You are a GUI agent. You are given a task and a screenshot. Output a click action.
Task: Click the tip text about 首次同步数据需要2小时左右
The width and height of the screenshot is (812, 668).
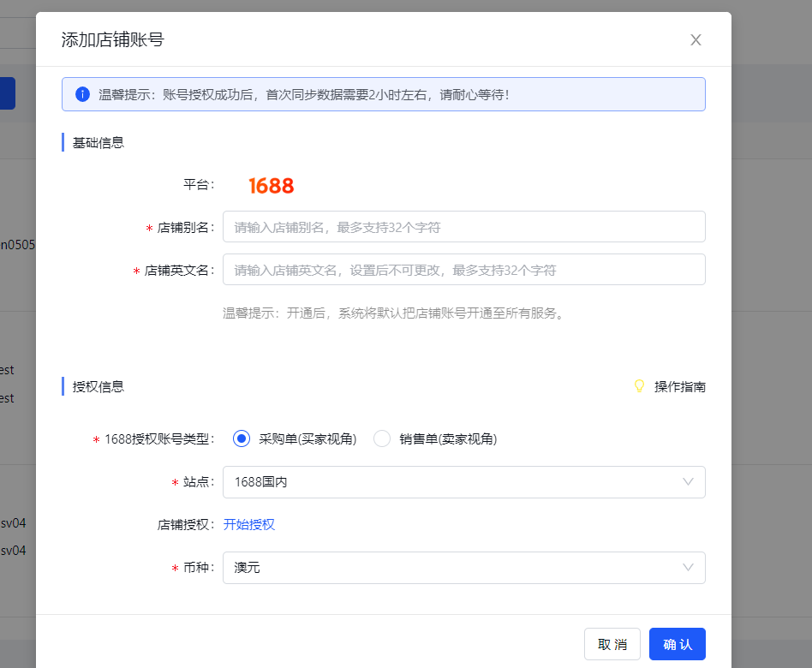(304, 95)
